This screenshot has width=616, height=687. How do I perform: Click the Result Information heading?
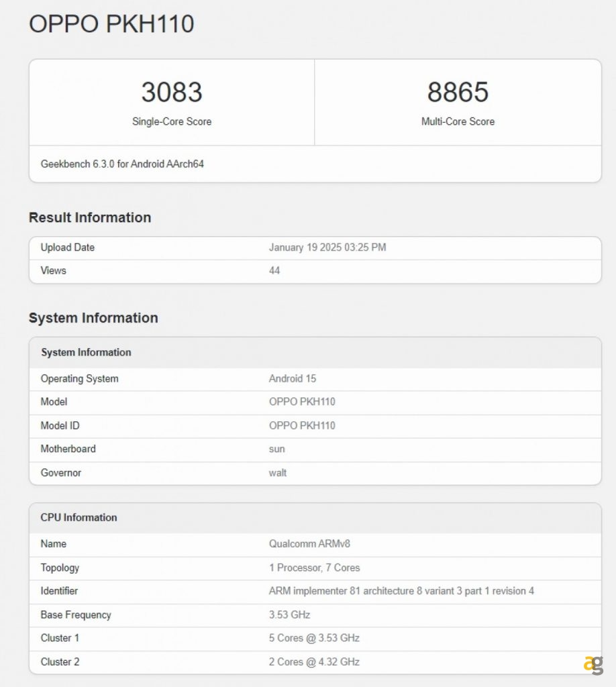90,217
